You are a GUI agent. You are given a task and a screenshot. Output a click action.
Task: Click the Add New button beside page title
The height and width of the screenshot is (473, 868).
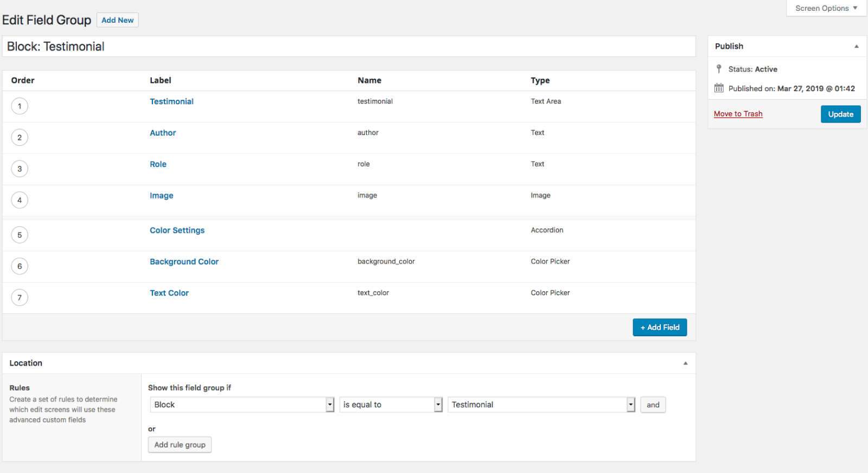click(x=118, y=20)
